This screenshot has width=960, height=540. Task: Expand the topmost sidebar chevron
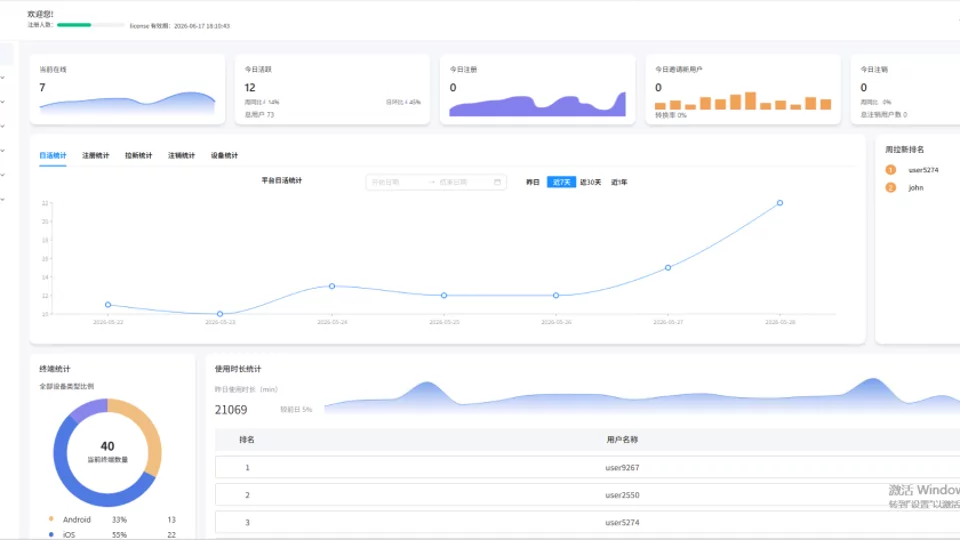3,77
